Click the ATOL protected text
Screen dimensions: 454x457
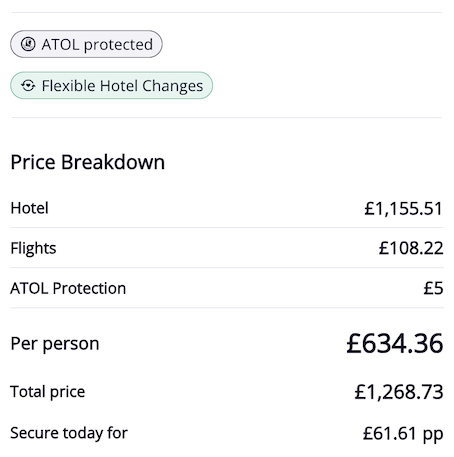[97, 45]
